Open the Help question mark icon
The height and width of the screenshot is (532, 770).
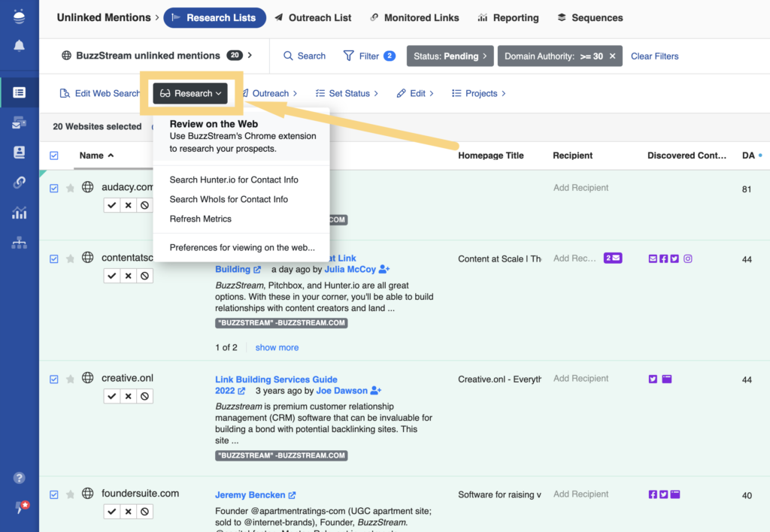point(19,477)
